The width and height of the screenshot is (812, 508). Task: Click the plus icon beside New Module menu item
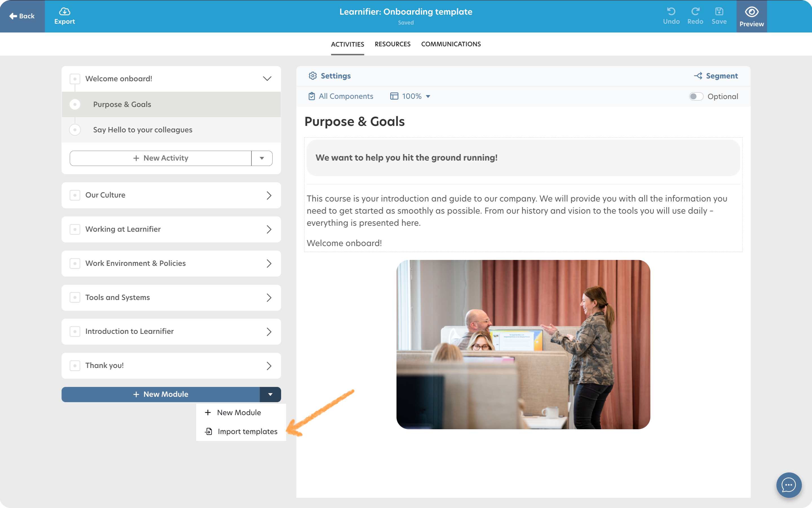point(208,413)
